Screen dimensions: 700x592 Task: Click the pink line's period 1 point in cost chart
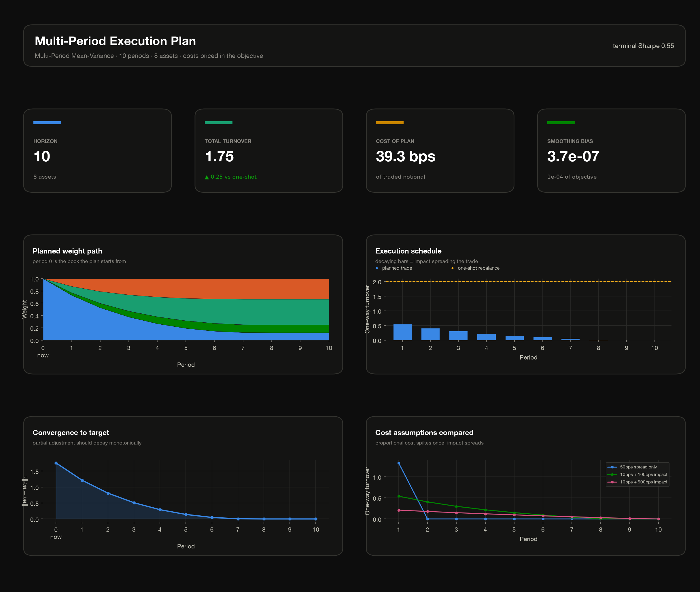click(x=399, y=510)
